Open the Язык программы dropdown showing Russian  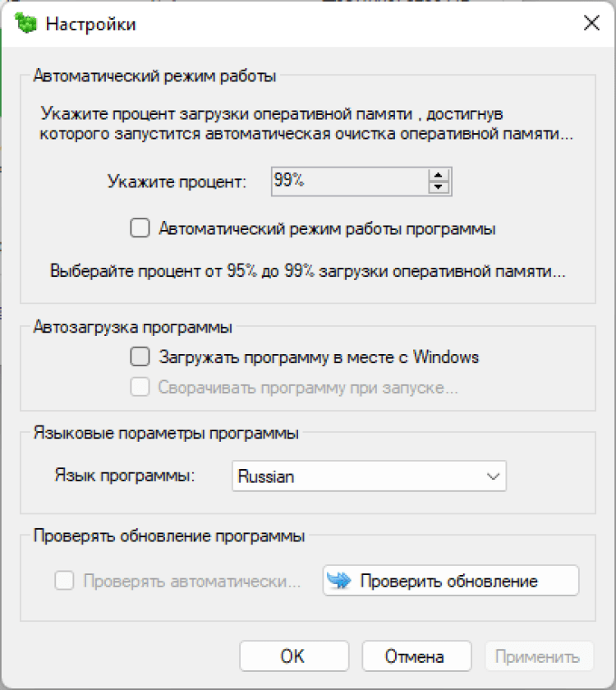coord(368,476)
